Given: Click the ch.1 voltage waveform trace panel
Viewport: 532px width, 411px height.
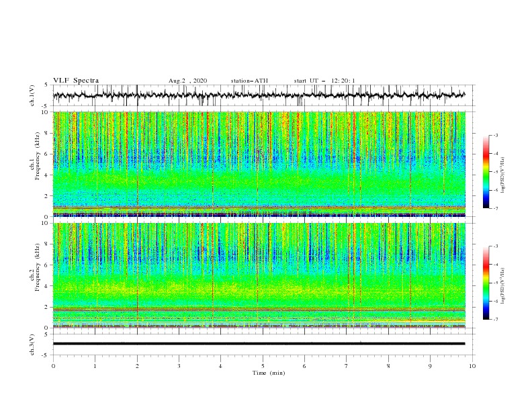Looking at the screenshot, I should 264,95.
